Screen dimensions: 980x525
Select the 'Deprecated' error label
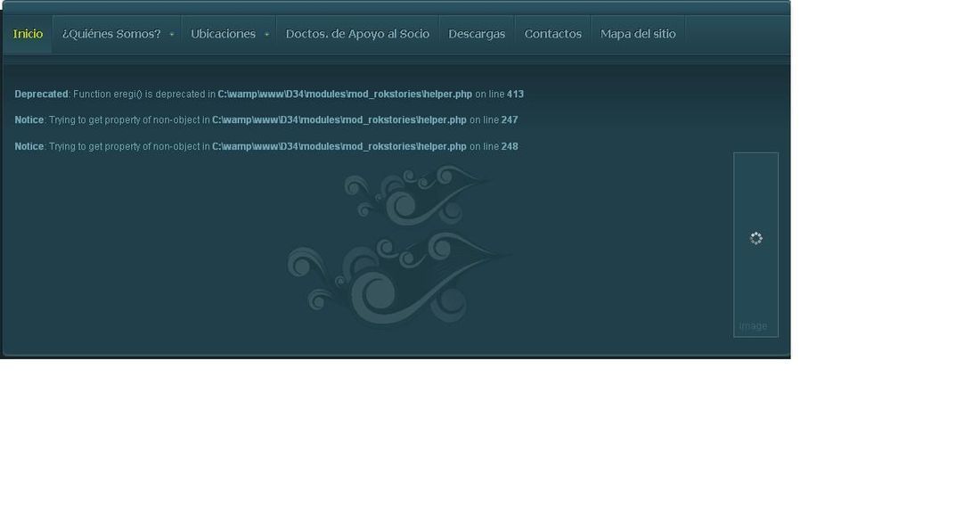point(41,94)
